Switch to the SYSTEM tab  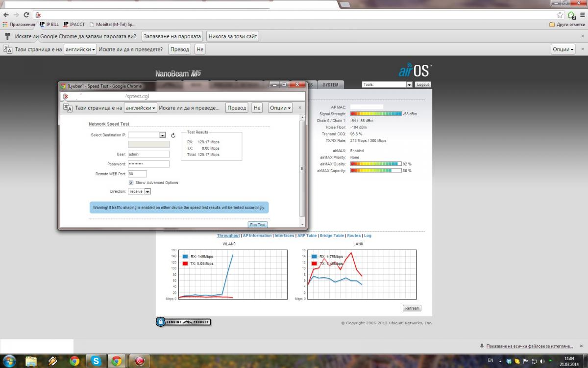[x=331, y=85]
